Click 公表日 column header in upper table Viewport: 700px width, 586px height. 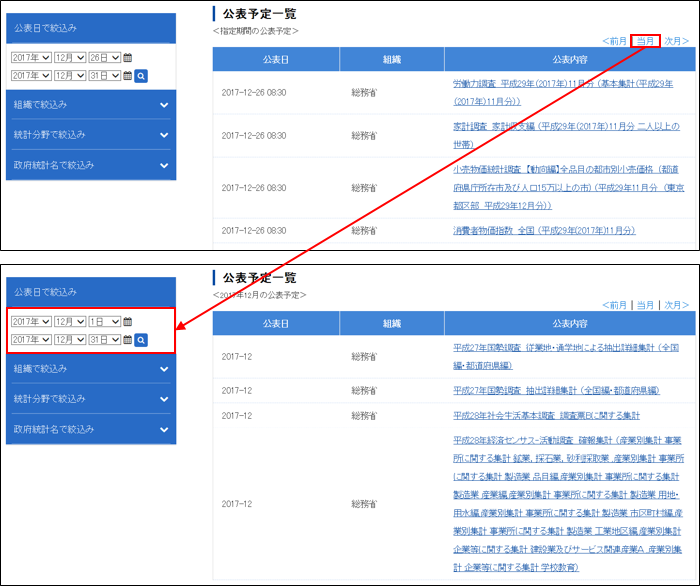276,60
